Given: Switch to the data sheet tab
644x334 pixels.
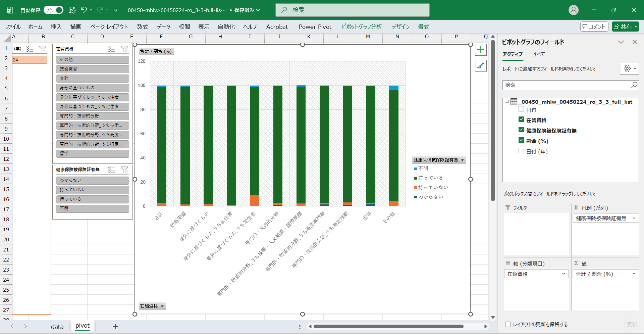Looking at the screenshot, I should (57, 327).
